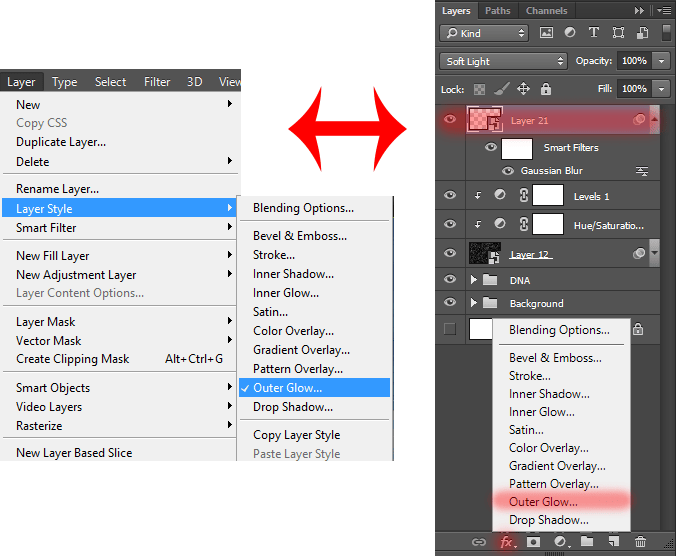Lock all padlock icon
Viewport: 676px width, 556px height.
pos(546,89)
